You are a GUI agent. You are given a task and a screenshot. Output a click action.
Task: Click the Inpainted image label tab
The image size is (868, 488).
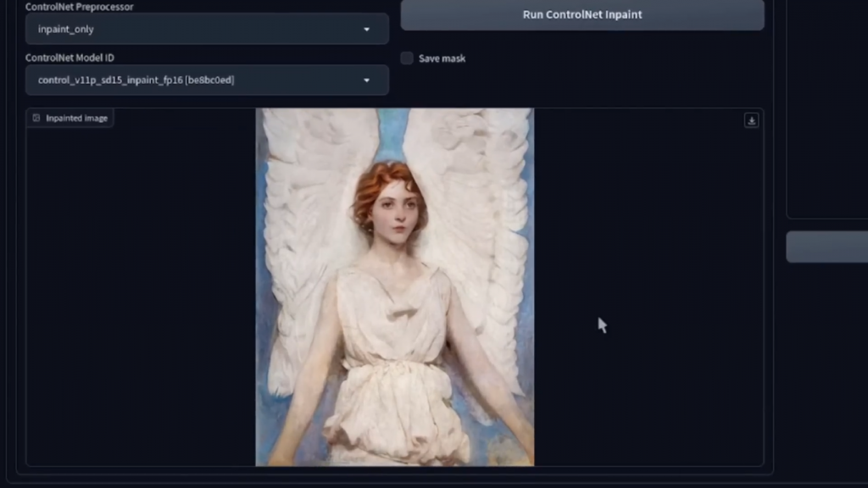76,118
